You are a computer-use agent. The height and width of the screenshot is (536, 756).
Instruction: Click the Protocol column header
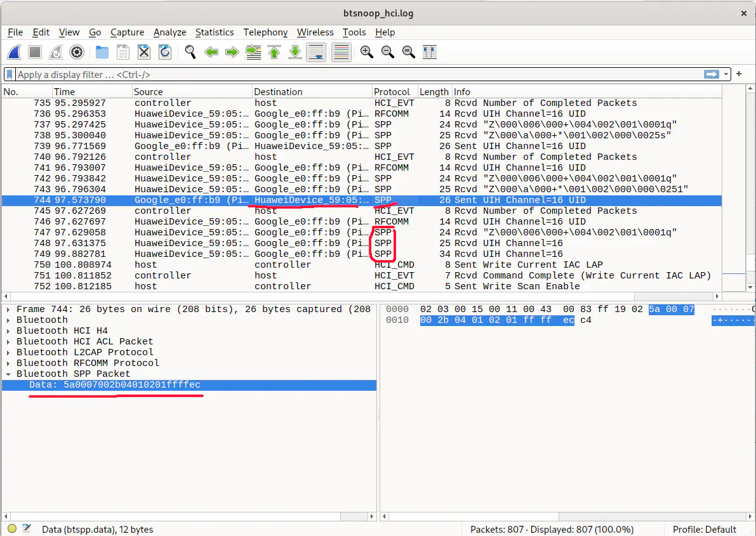(x=392, y=92)
